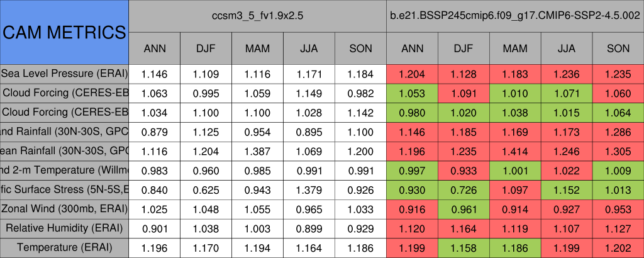This screenshot has height=258, width=644.
Task: Click SON column header under ccsm3_5_fv1.9x2.5
Action: point(360,48)
